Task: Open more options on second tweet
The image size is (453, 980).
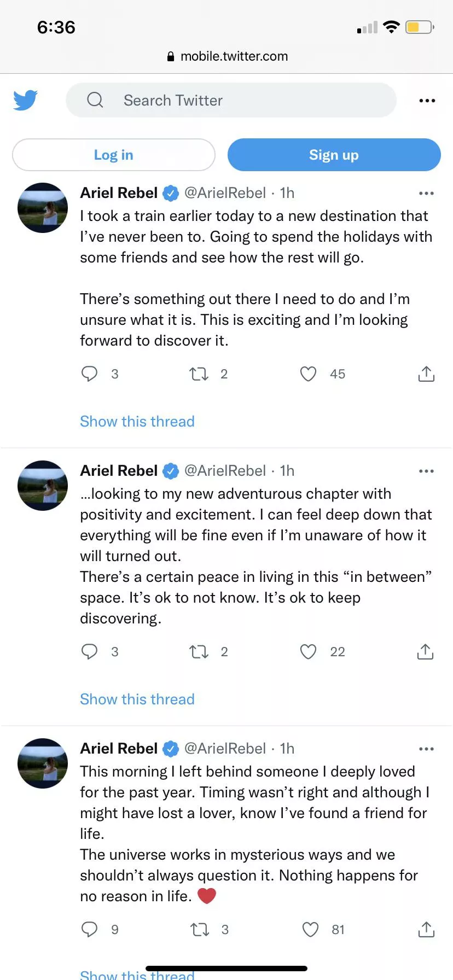Action: tap(426, 471)
